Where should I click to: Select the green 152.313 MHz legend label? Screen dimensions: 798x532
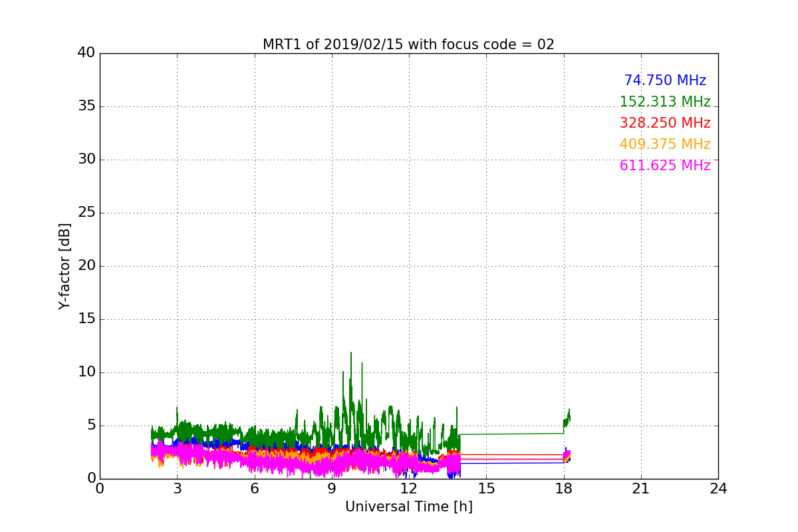click(x=665, y=102)
